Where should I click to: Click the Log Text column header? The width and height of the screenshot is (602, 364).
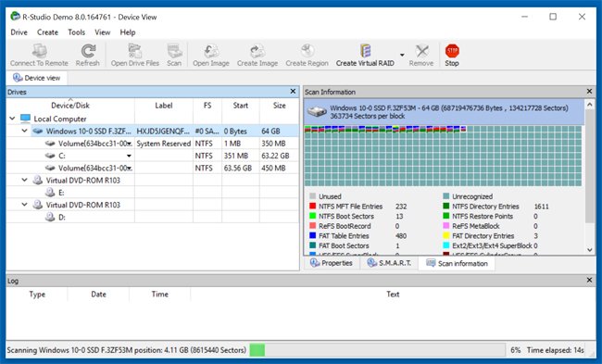coord(393,295)
